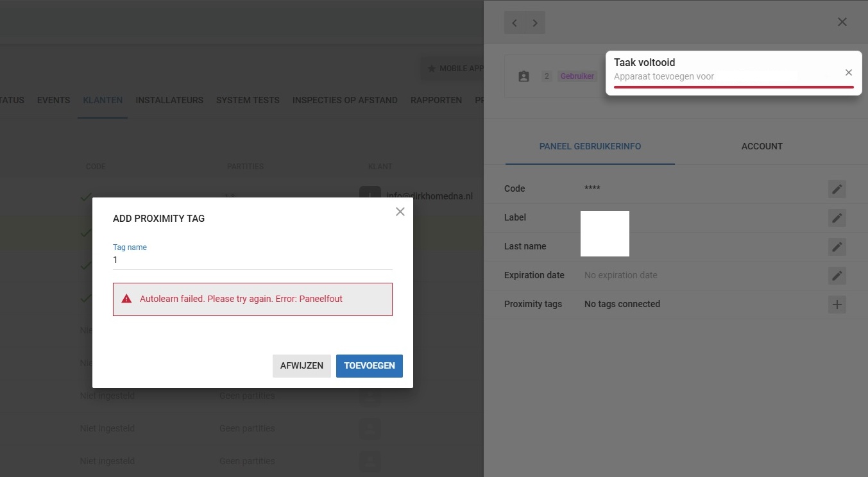
Task: Add a proximity tag with plus icon
Action: click(837, 305)
